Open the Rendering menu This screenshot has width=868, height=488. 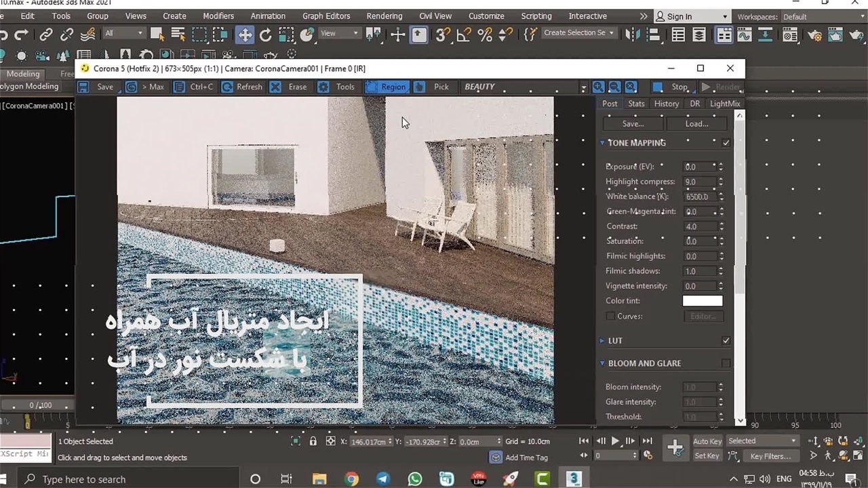pyautogui.click(x=384, y=16)
